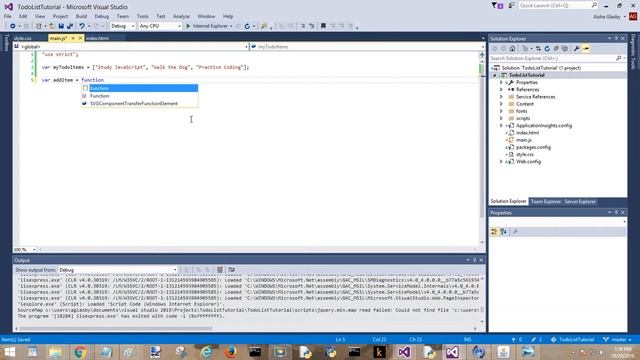Click Visual Studio icon in taskbar
This screenshot has width=640, height=360.
click(404, 352)
